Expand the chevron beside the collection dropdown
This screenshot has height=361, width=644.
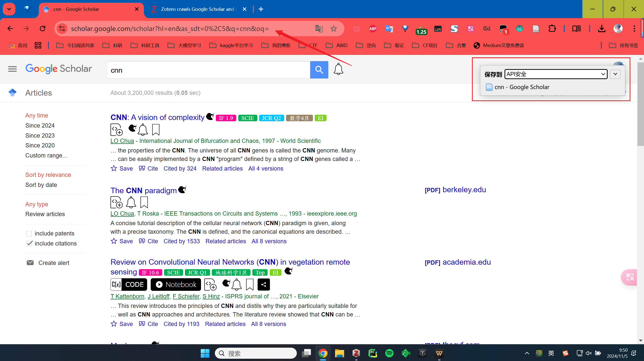click(615, 74)
